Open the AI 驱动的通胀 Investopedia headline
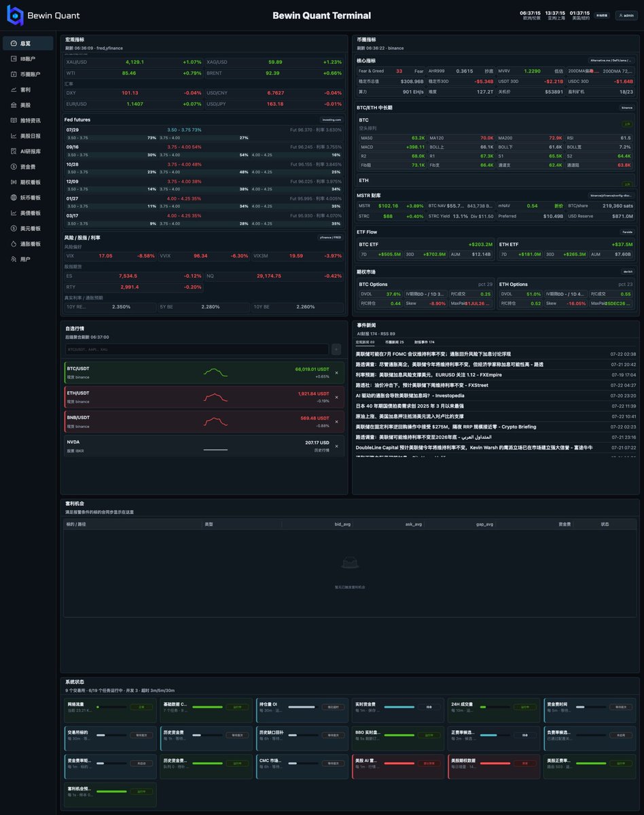 click(x=410, y=395)
